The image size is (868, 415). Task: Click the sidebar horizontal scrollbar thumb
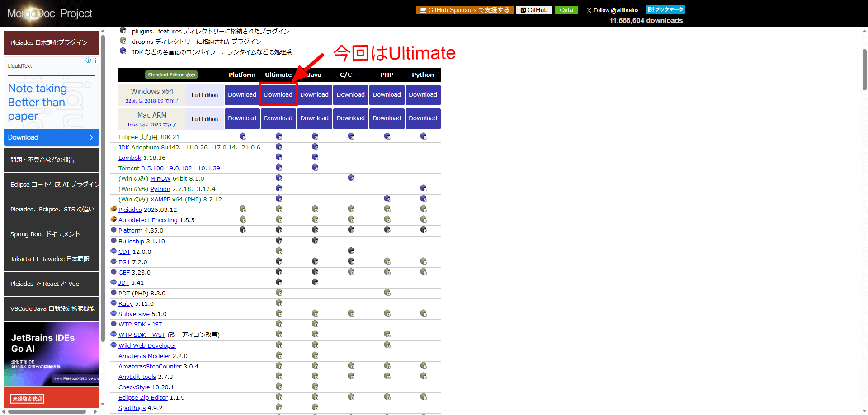pyautogui.click(x=47, y=411)
